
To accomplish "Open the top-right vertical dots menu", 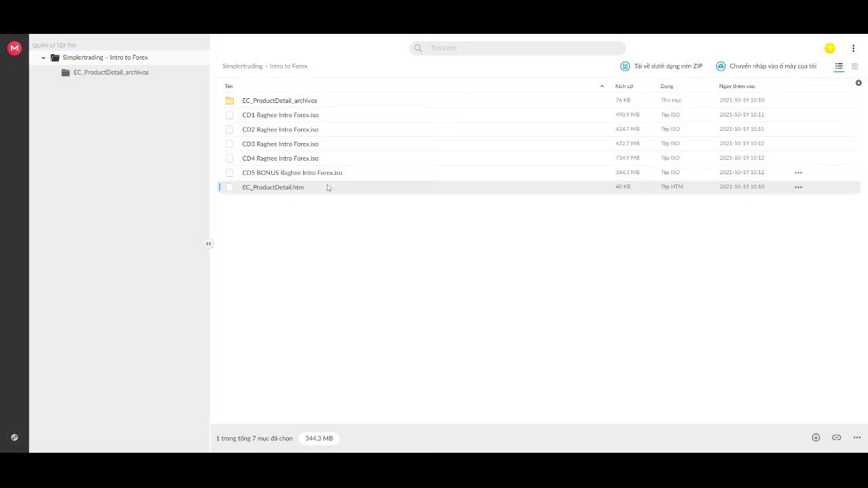I will click(x=853, y=48).
